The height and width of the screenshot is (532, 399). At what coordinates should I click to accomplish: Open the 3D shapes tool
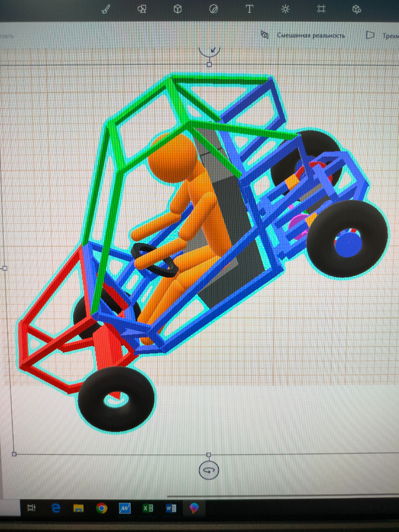(178, 9)
